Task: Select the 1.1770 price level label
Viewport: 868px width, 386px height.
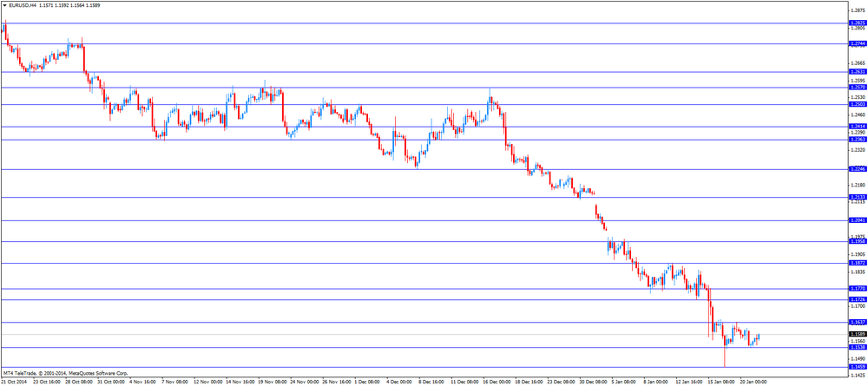Action: click(857, 289)
